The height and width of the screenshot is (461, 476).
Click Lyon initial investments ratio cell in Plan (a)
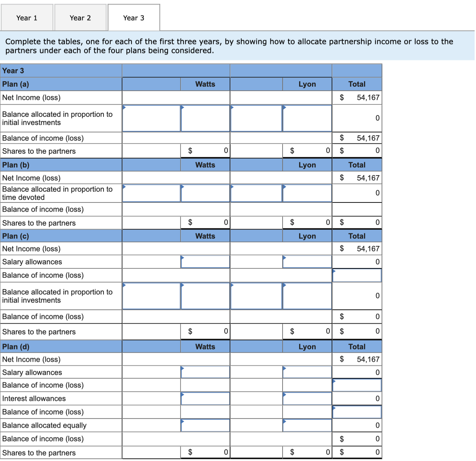[x=256, y=118]
